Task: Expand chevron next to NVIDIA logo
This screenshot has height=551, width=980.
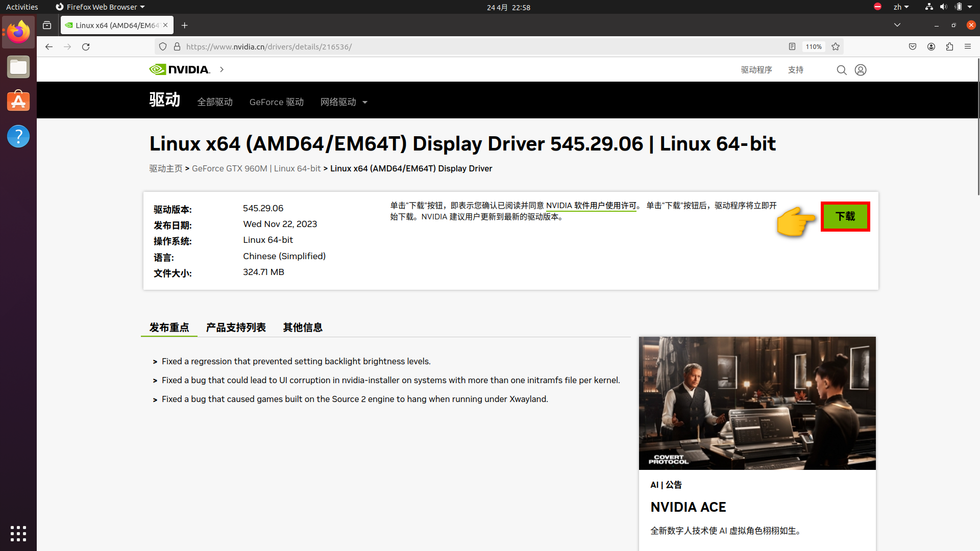Action: tap(222, 69)
